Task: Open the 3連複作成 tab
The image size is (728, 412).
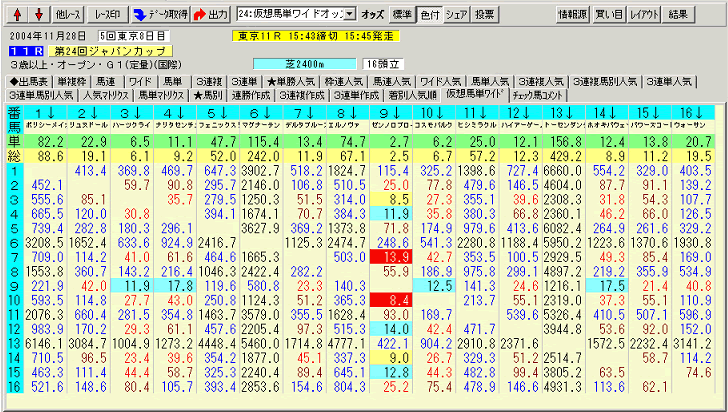Action: click(302, 96)
